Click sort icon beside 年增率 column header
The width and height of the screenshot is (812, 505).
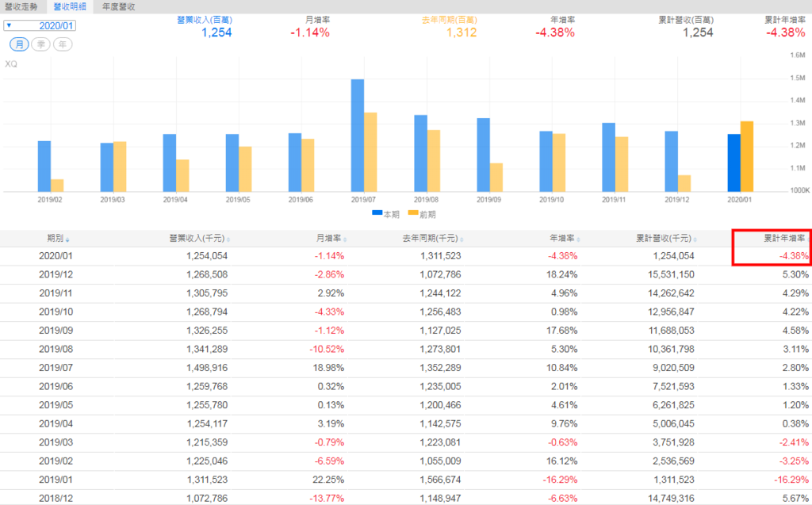pyautogui.click(x=578, y=239)
